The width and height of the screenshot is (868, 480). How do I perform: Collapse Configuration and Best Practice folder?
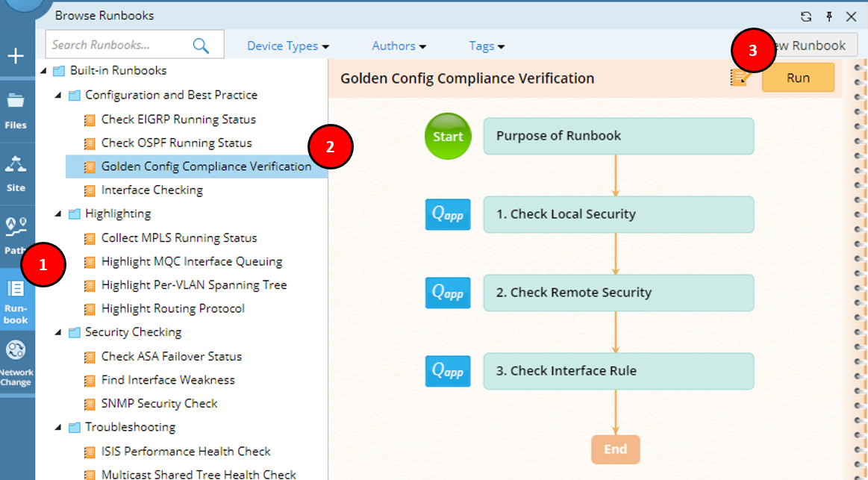tap(59, 96)
